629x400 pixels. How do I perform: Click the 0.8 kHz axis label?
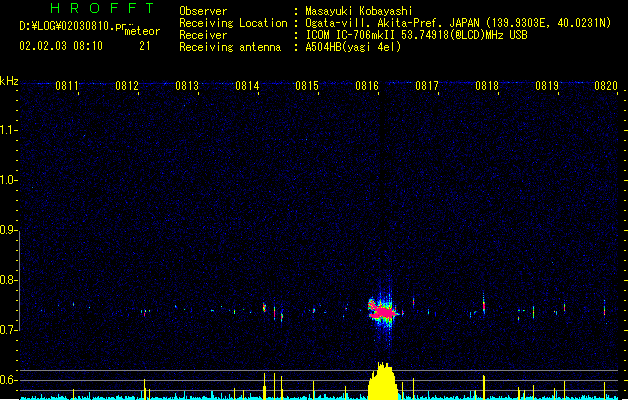(8, 280)
